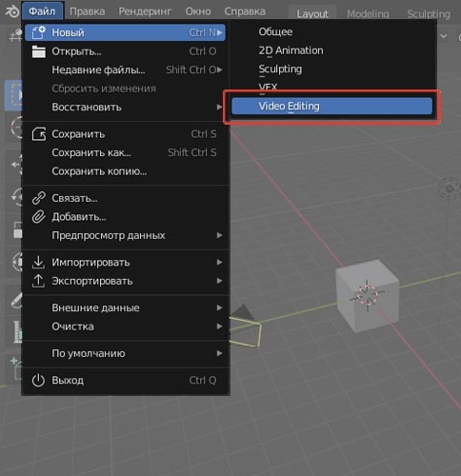Image resolution: width=461 pixels, height=476 pixels.
Task: Click the save icon beside Сохранить
Action: click(x=39, y=134)
